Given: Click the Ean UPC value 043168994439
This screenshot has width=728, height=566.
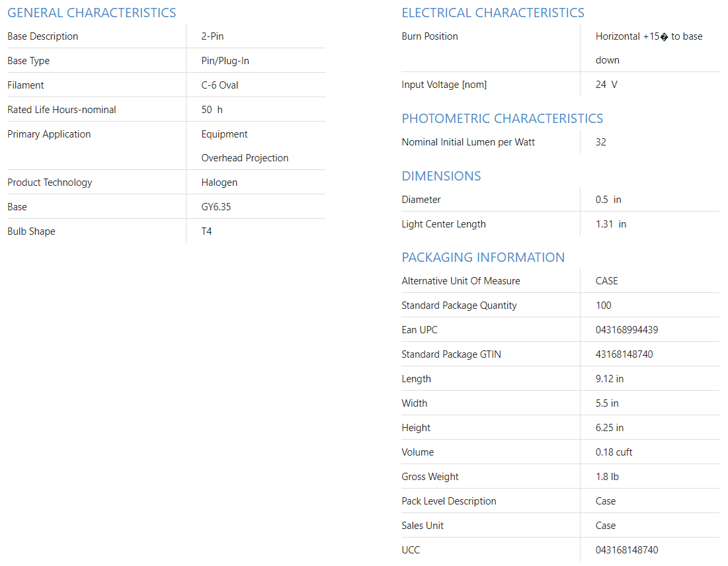Looking at the screenshot, I should pos(626,330).
